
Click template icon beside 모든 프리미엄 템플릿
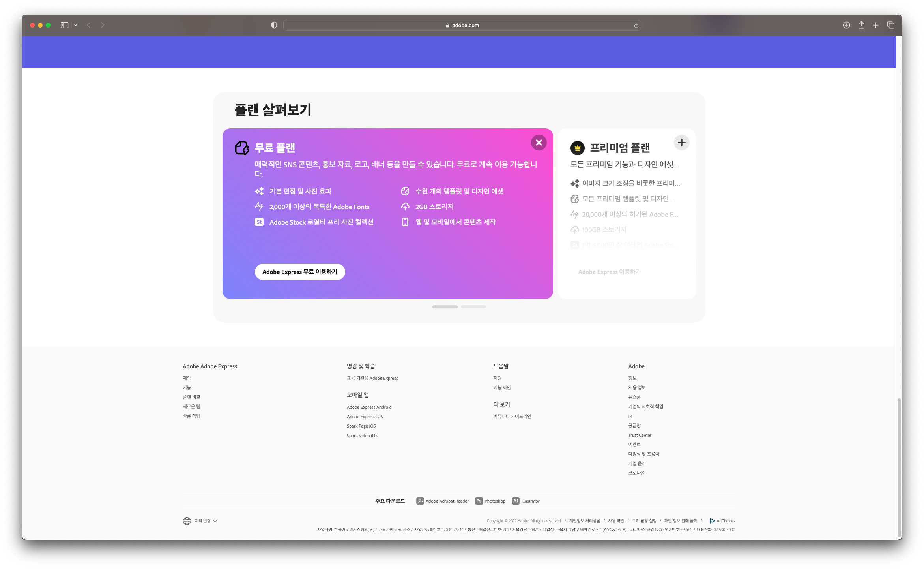pos(575,199)
